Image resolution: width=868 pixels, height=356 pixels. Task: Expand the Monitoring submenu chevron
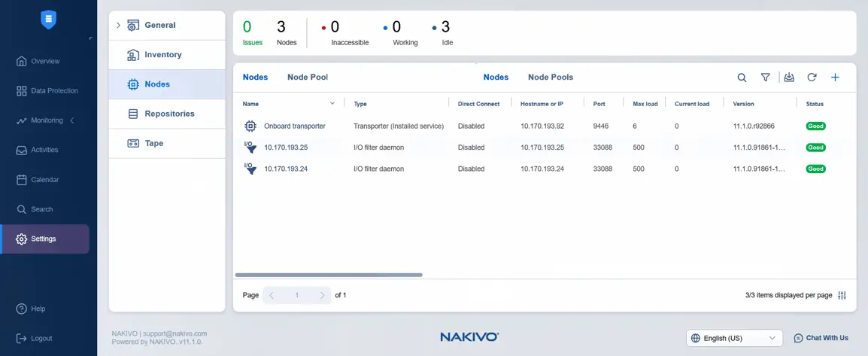point(72,120)
